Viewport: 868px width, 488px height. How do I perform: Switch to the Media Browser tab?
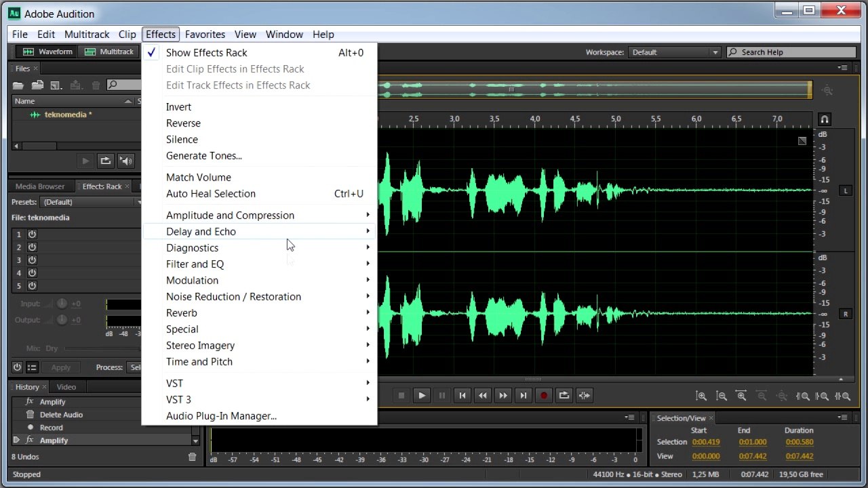pyautogui.click(x=40, y=186)
